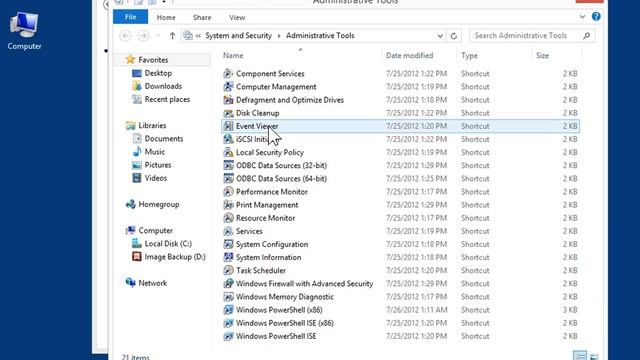Viewport: 640px width, 360px height.
Task: Select Favorites in navigation pane
Action: (x=153, y=60)
